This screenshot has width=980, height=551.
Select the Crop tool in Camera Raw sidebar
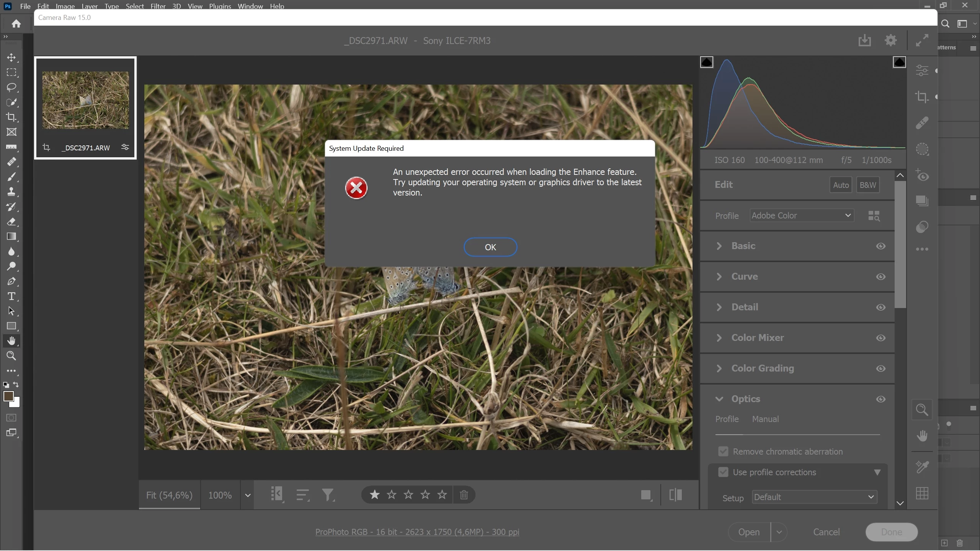tap(922, 96)
